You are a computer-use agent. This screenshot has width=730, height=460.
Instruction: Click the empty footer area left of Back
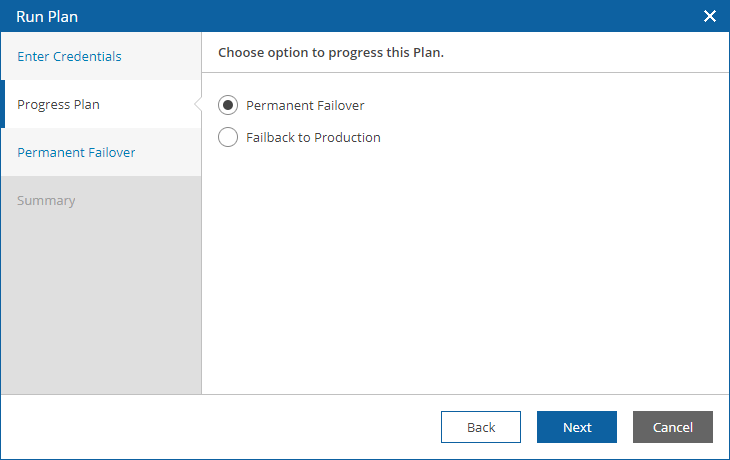pyautogui.click(x=221, y=427)
